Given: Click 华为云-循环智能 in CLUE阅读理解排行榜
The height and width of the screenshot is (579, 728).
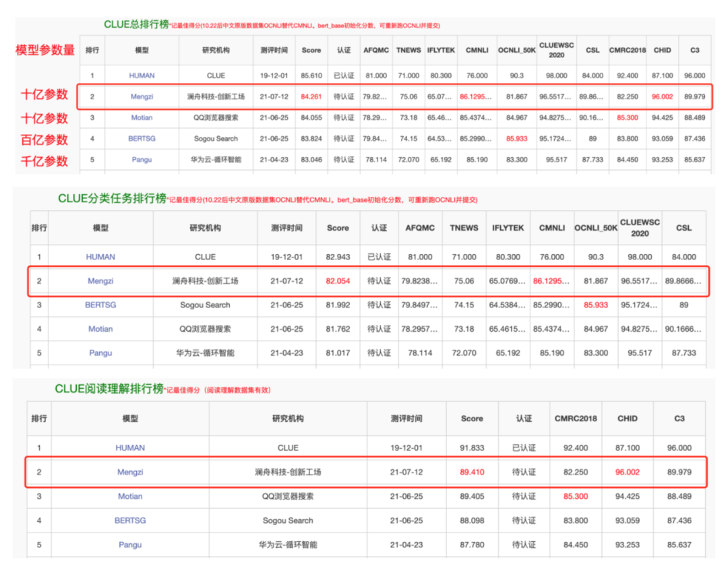Looking at the screenshot, I should click(x=288, y=545).
